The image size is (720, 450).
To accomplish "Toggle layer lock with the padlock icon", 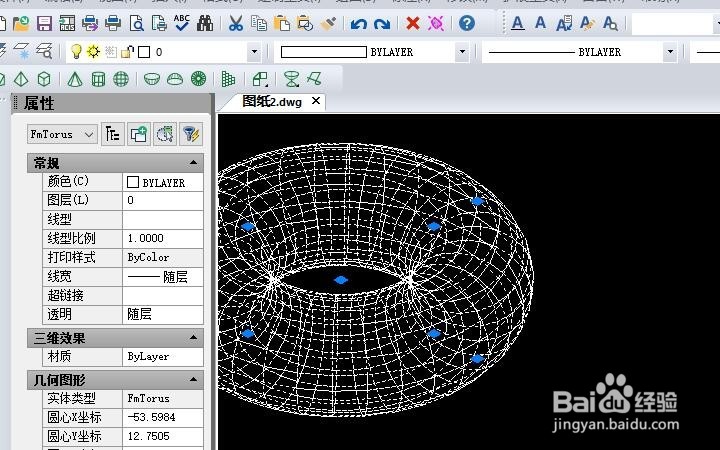I will pyautogui.click(x=127, y=52).
